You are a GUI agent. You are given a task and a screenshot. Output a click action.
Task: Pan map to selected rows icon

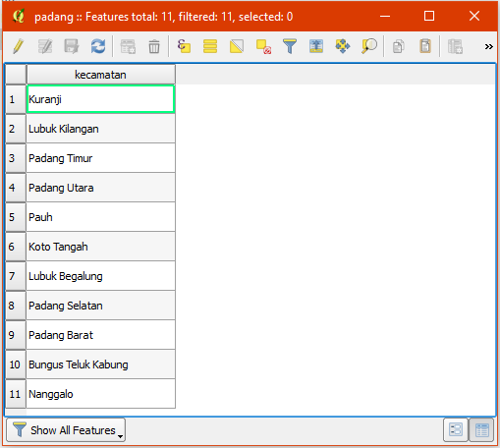click(x=343, y=46)
